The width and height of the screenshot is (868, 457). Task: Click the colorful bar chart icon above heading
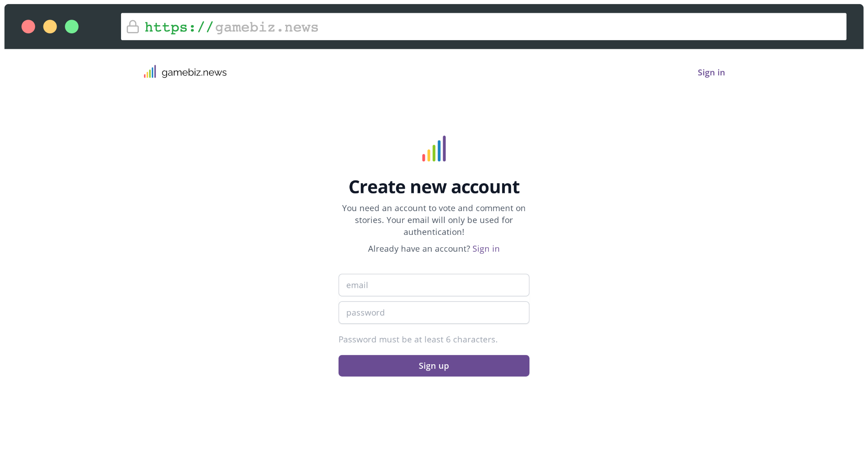pyautogui.click(x=433, y=149)
